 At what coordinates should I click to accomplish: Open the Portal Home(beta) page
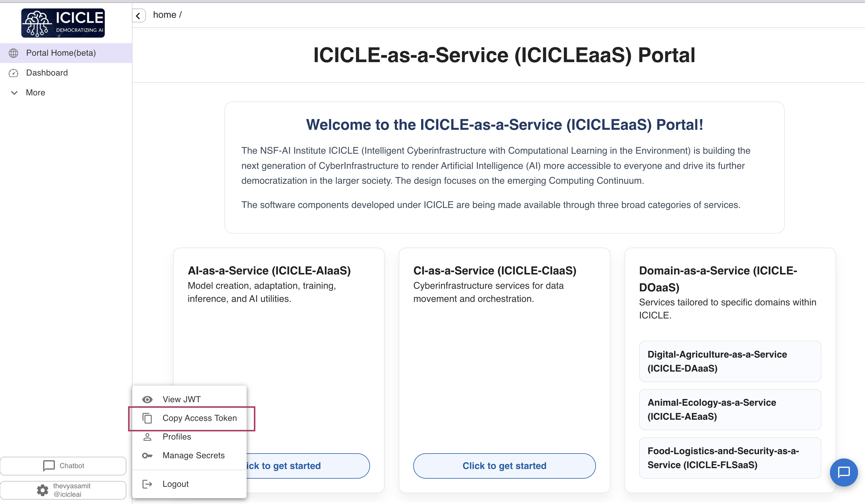66,53
